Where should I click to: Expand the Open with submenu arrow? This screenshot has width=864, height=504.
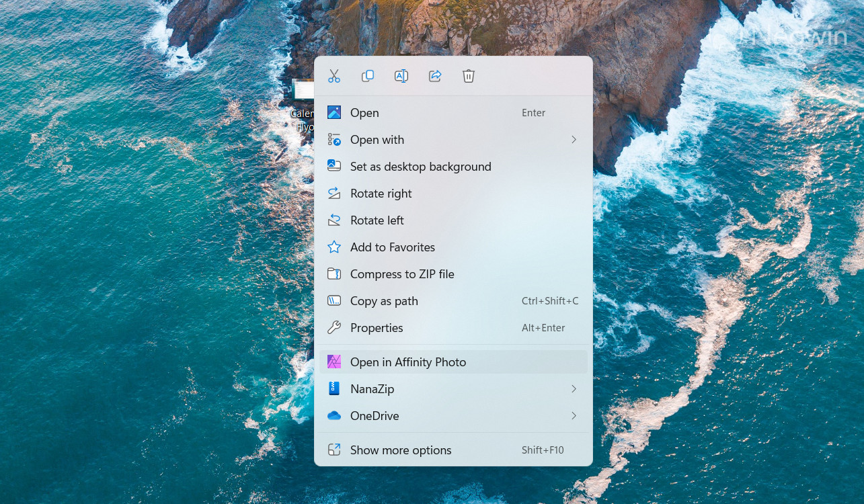click(x=574, y=140)
